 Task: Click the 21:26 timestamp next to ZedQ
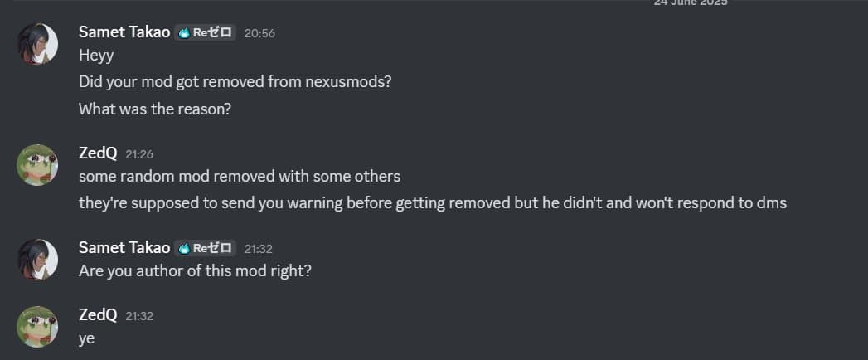139,154
